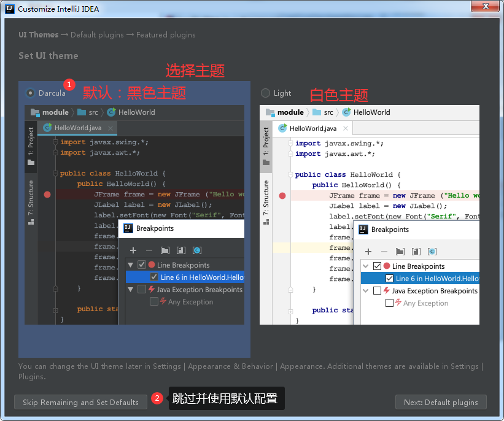Screen dimensions: 504x421
Task: Collapse class fold marker in Light editor
Action: pyautogui.click(x=290, y=175)
